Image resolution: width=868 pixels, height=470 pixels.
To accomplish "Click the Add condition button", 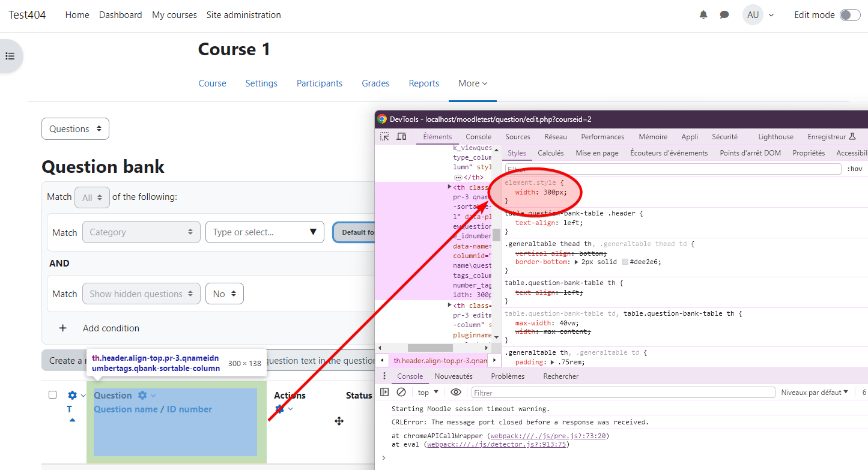I will click(99, 328).
